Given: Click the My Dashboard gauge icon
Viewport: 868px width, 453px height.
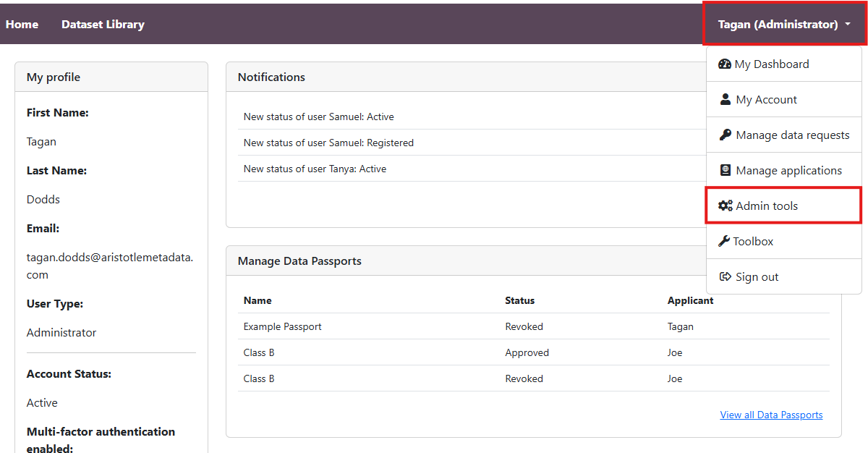Looking at the screenshot, I should pos(724,64).
